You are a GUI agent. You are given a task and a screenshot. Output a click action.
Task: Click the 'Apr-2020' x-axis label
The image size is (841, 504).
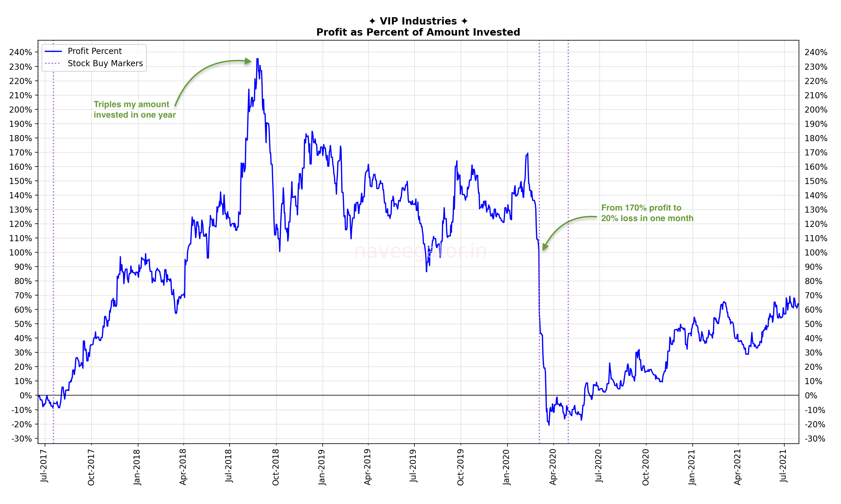(553, 467)
